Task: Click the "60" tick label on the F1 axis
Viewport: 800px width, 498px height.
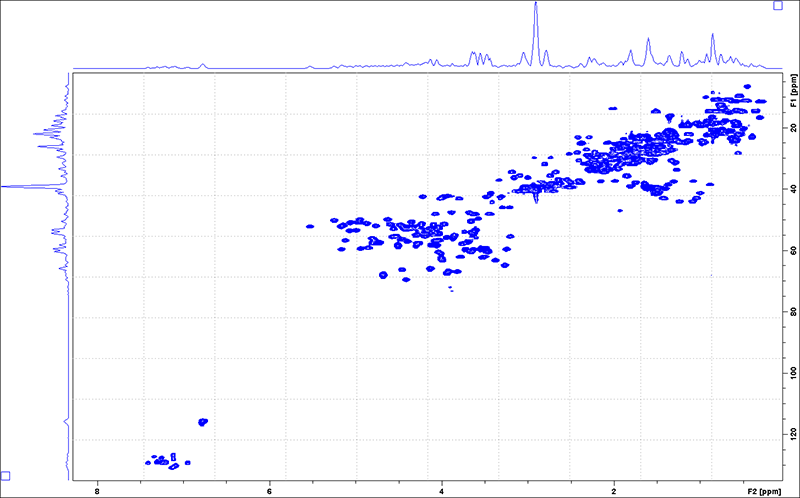Action: coord(793,250)
